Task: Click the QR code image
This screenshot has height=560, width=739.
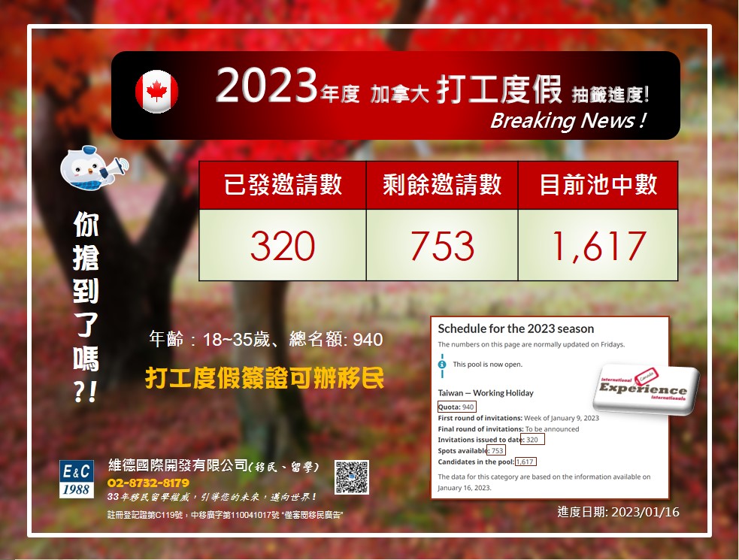Action: click(352, 477)
